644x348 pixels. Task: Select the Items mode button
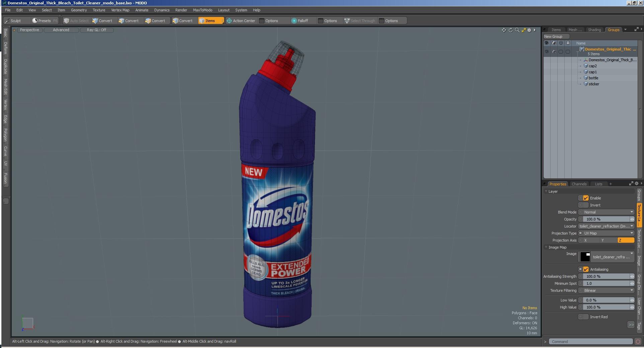[211, 21]
